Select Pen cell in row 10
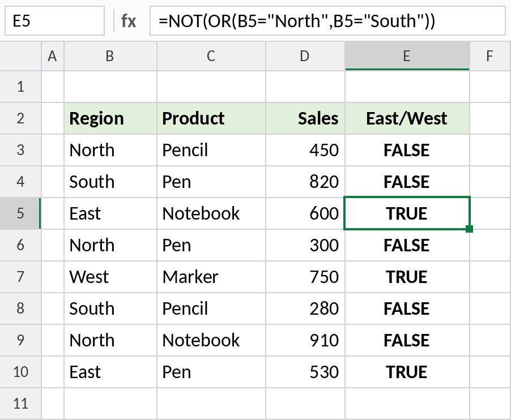 pyautogui.click(x=211, y=372)
